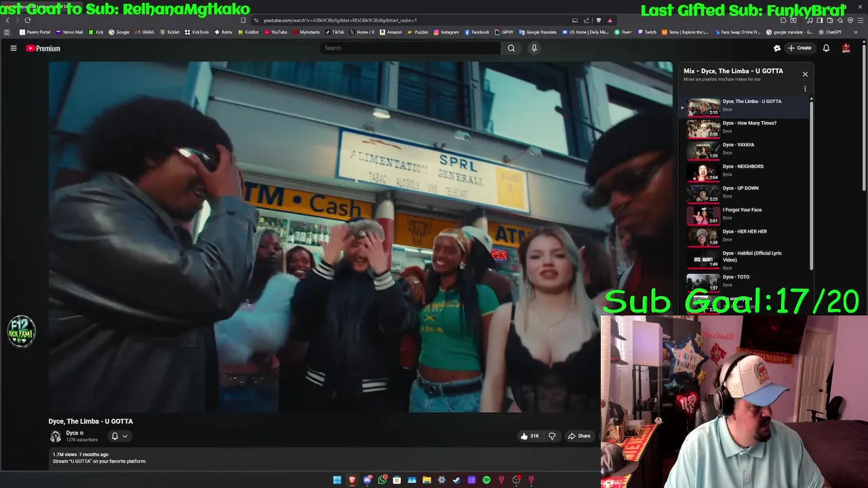Open Settings gear from the taskbar

point(441,480)
